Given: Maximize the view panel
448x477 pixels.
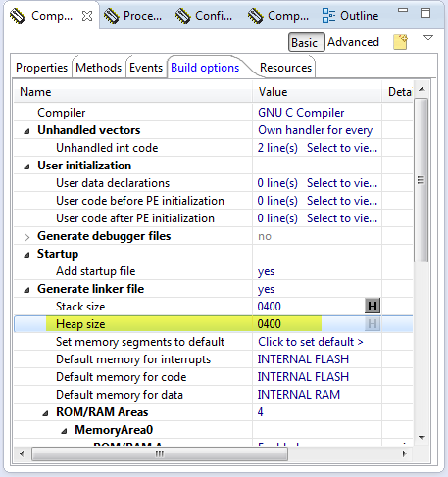Looking at the screenshot, I should [x=425, y=13].
